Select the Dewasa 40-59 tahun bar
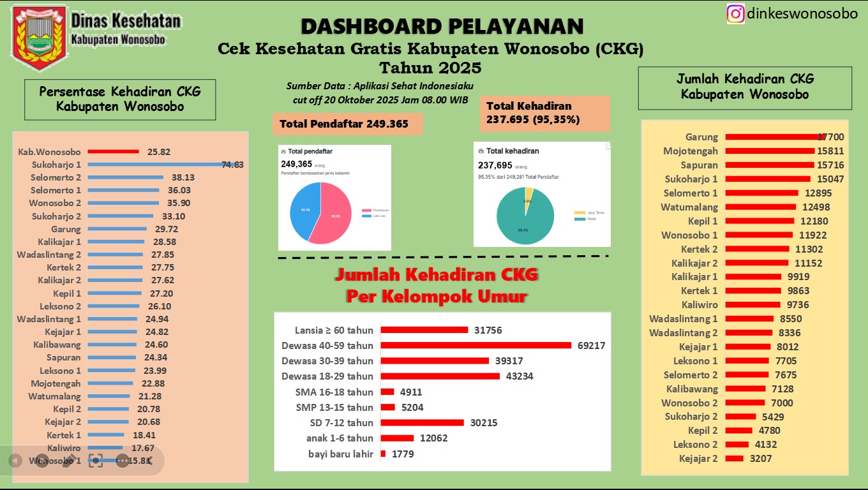 pyautogui.click(x=475, y=345)
